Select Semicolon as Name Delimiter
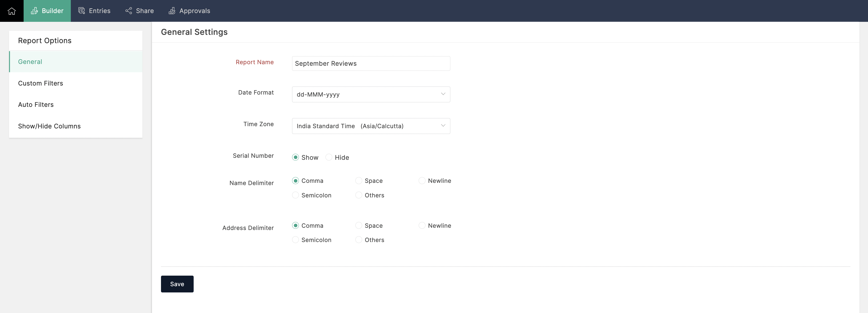Image resolution: width=868 pixels, height=313 pixels. tap(295, 195)
